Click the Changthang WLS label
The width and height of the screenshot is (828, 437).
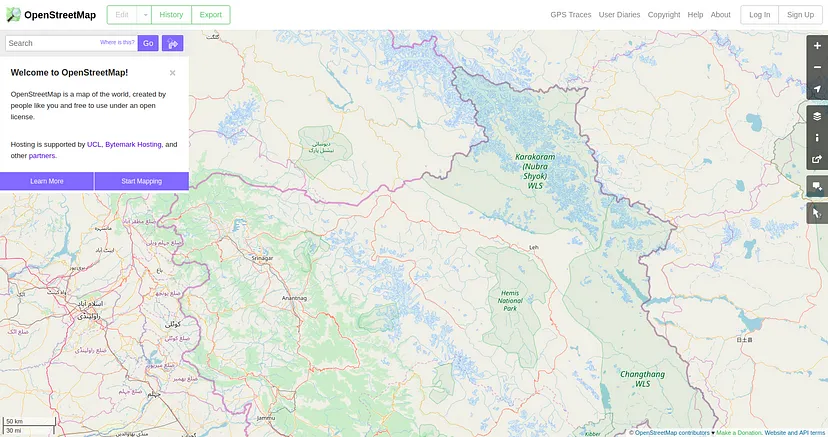[643, 379]
